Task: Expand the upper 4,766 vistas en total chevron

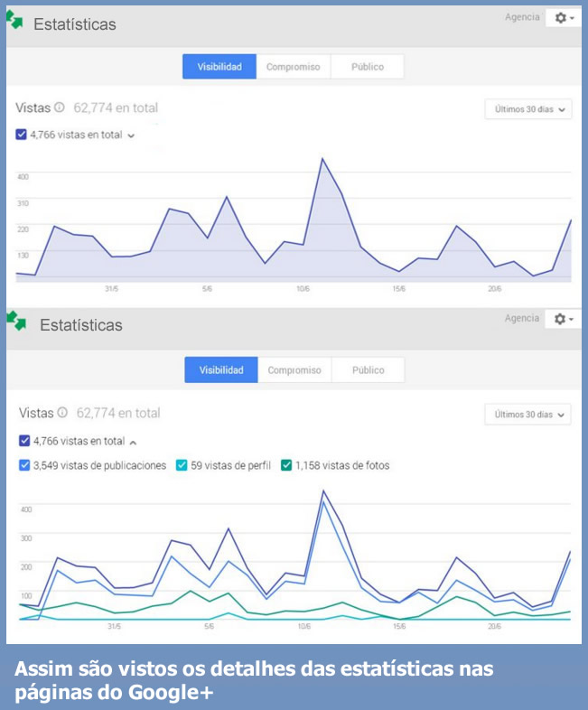Action: click(x=131, y=135)
